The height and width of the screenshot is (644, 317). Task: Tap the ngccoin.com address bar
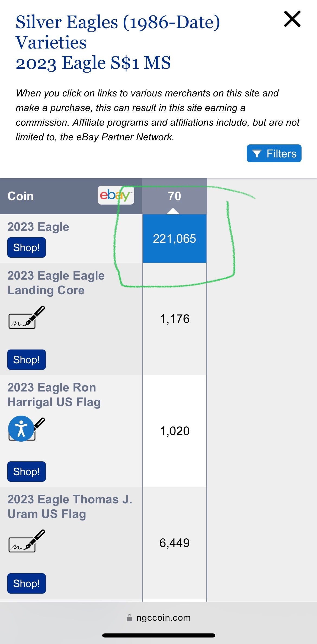click(x=163, y=618)
